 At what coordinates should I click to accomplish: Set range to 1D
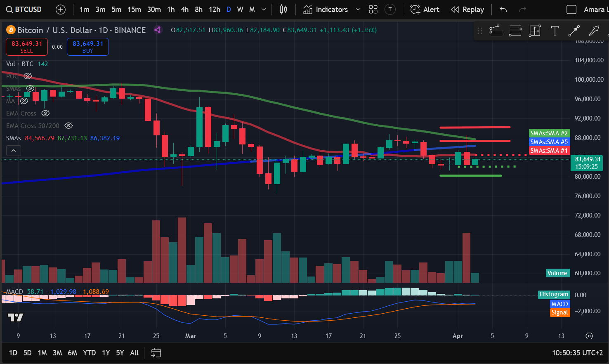13,353
